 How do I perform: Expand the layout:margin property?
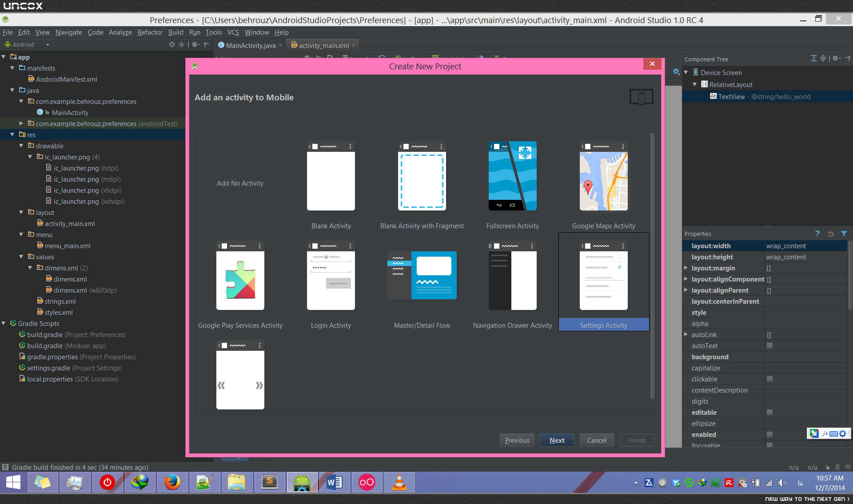(686, 268)
